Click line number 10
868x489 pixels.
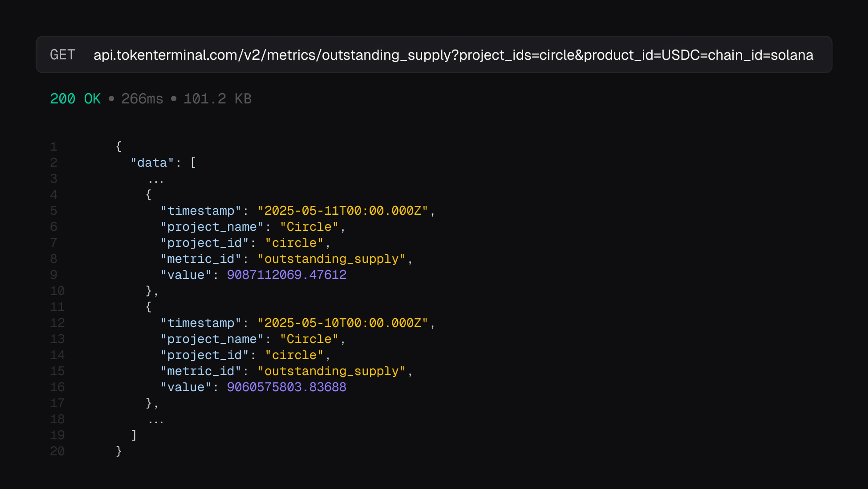point(57,291)
